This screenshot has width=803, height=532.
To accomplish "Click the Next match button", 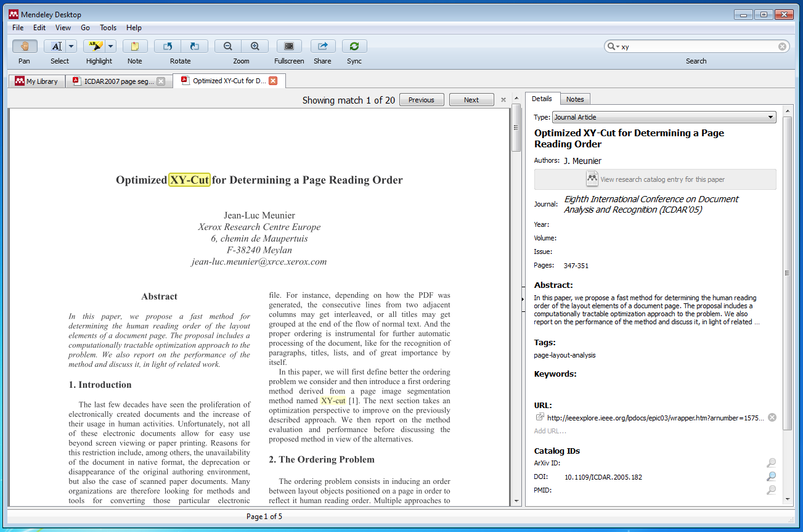I will [471, 99].
